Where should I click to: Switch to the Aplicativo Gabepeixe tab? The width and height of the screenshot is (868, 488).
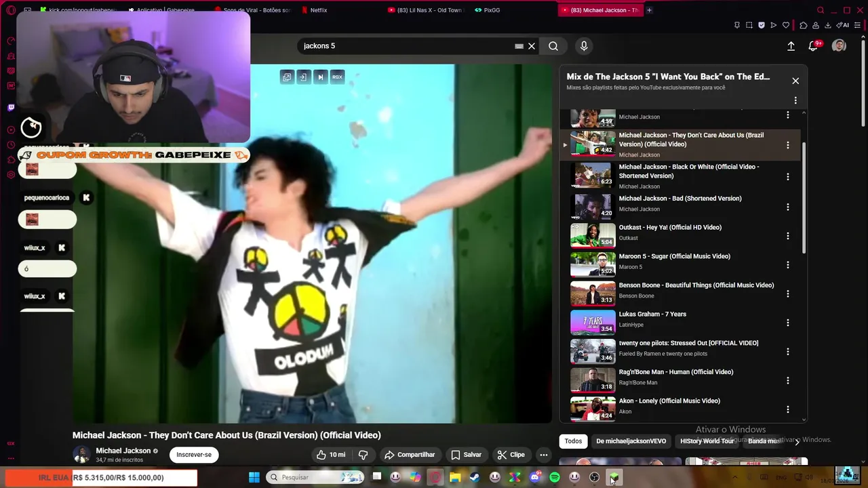166,10
